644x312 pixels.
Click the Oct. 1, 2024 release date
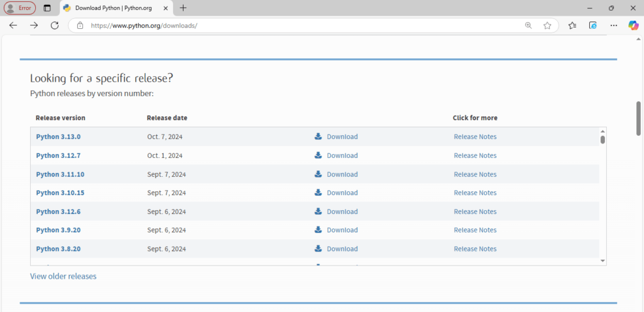pyautogui.click(x=165, y=155)
